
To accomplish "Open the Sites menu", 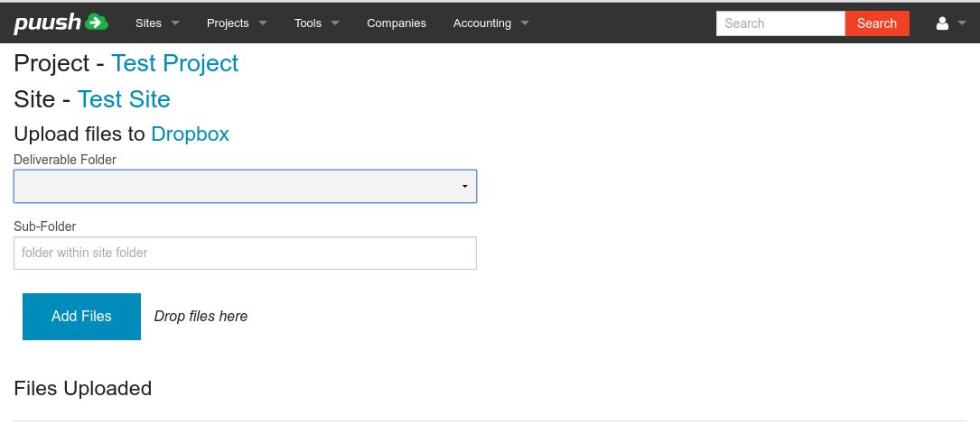I will click(x=148, y=23).
